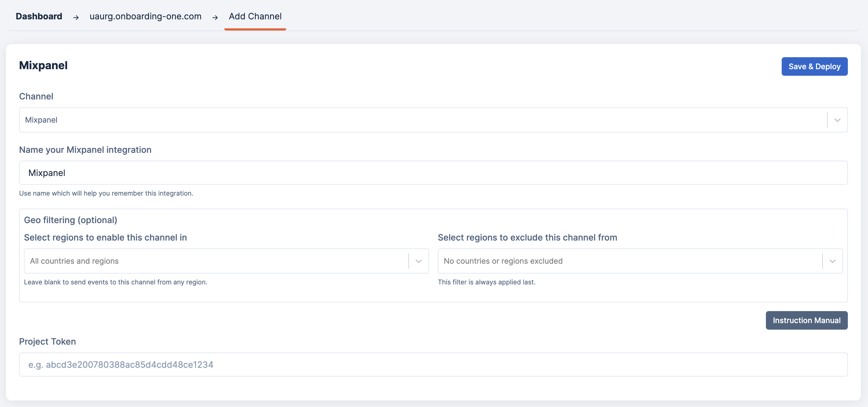Click the Channel field label

click(x=36, y=96)
